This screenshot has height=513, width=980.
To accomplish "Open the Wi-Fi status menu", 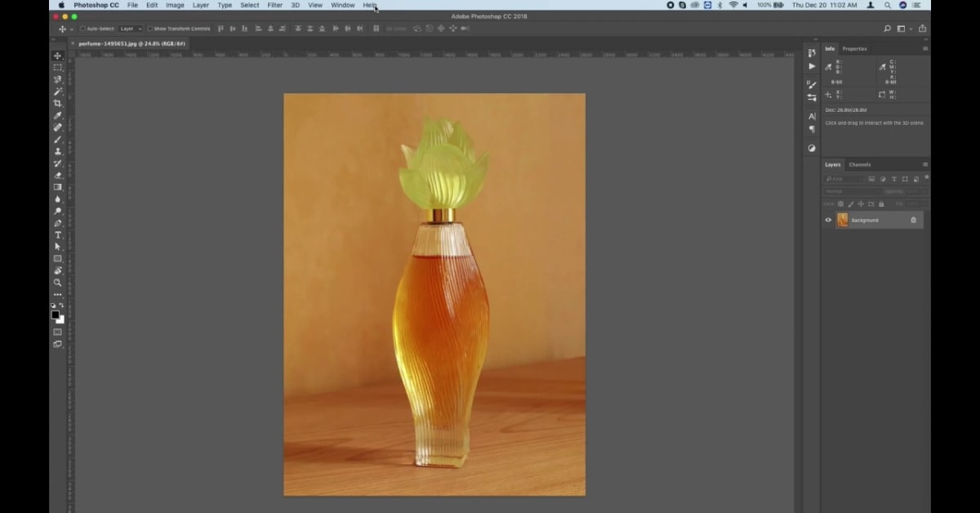I will [x=733, y=5].
